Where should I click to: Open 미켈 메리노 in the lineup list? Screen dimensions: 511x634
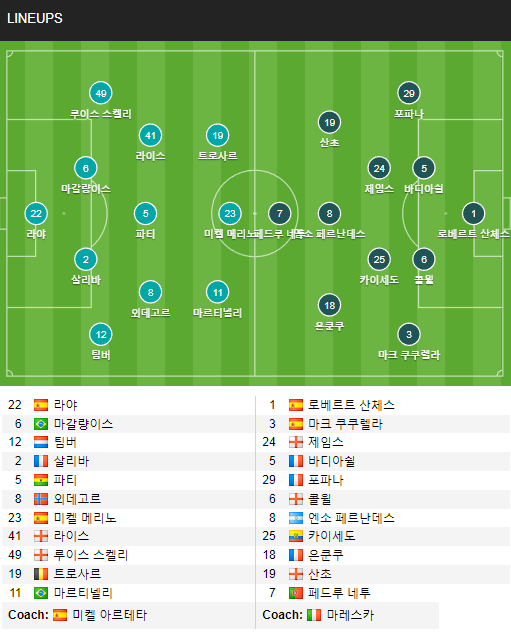point(85,518)
